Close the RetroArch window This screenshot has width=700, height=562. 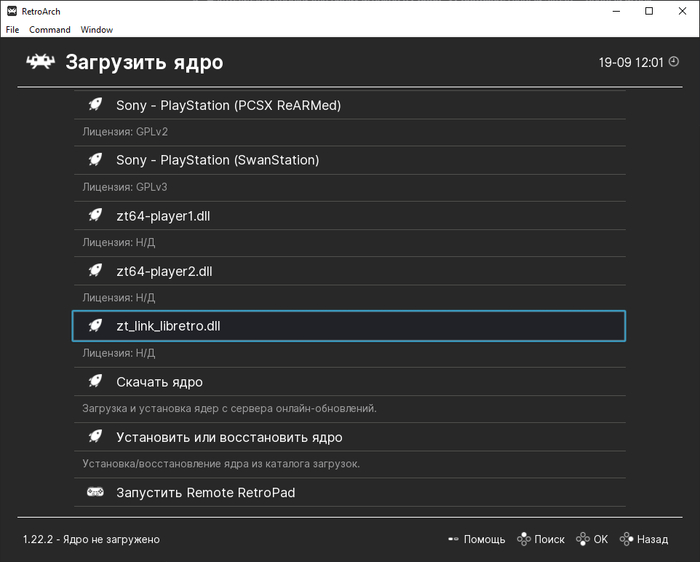pyautogui.click(x=682, y=11)
